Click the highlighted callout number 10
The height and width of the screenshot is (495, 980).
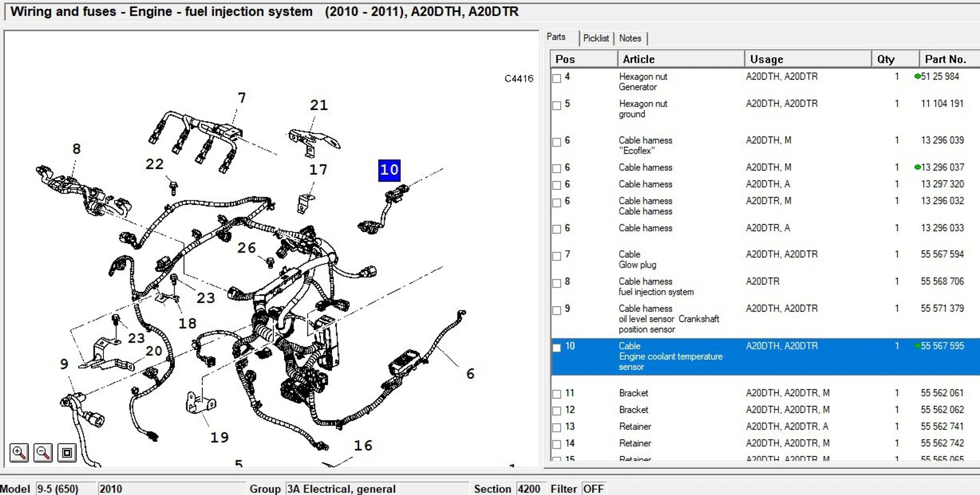[389, 170]
